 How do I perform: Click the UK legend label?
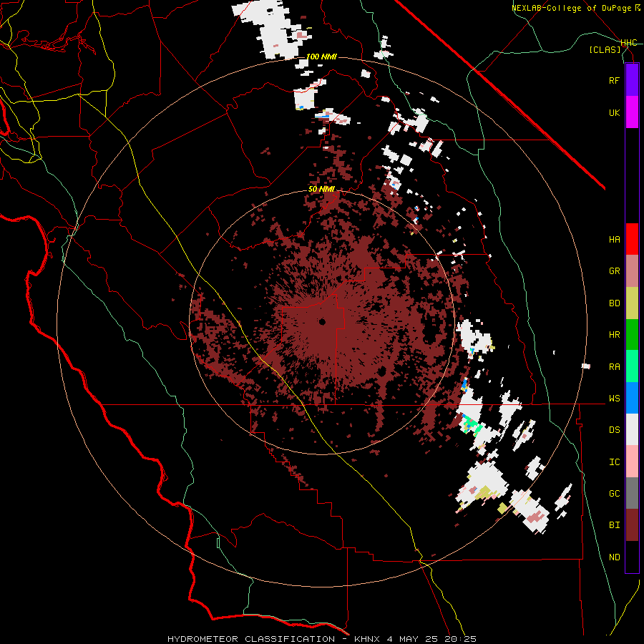[614, 112]
